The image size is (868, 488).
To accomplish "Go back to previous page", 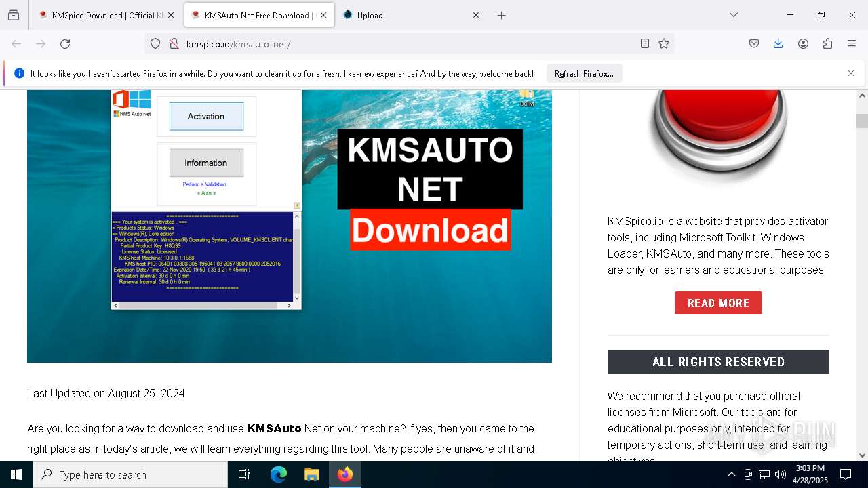I will tap(16, 44).
